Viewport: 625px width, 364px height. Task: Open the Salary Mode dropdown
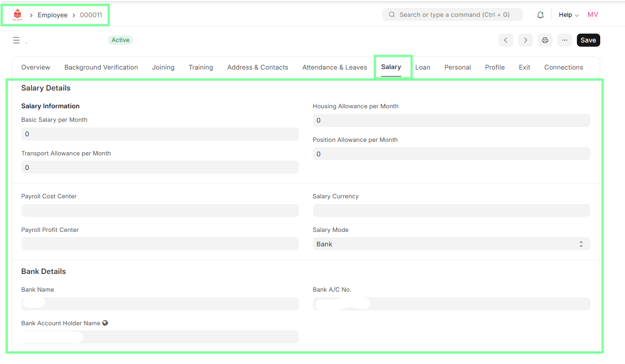tap(451, 244)
